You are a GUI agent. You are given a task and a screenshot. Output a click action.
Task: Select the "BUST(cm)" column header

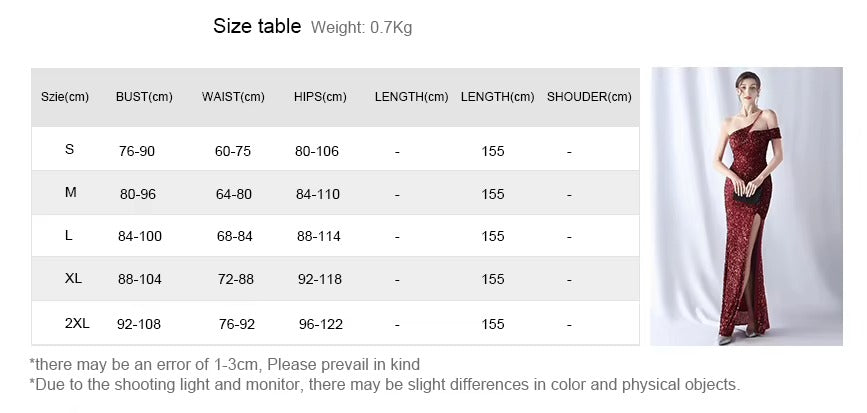point(144,97)
